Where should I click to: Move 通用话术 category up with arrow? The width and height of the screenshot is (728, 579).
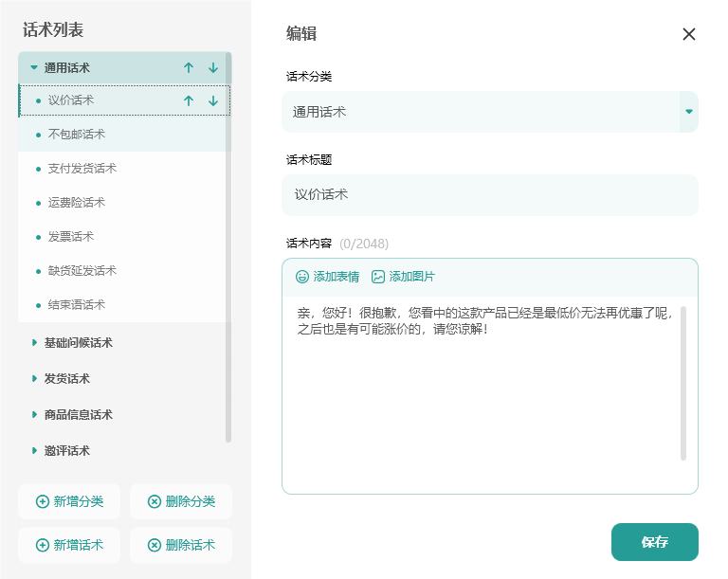[188, 68]
